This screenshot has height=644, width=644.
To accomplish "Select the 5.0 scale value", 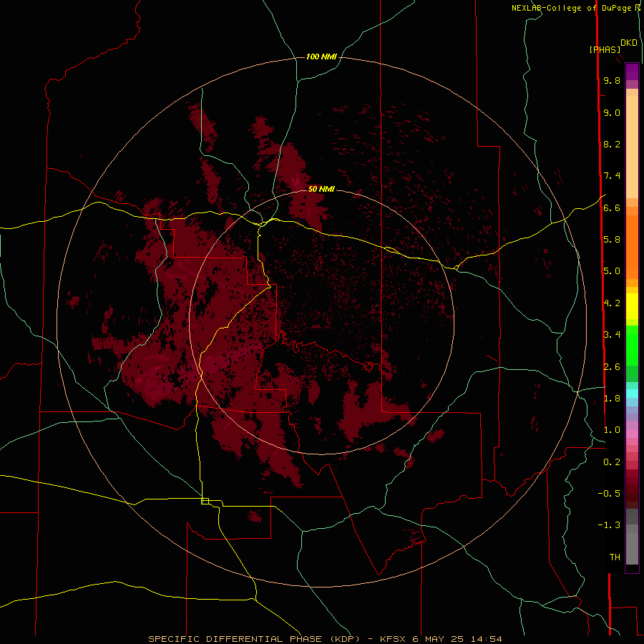I will 612,271.
